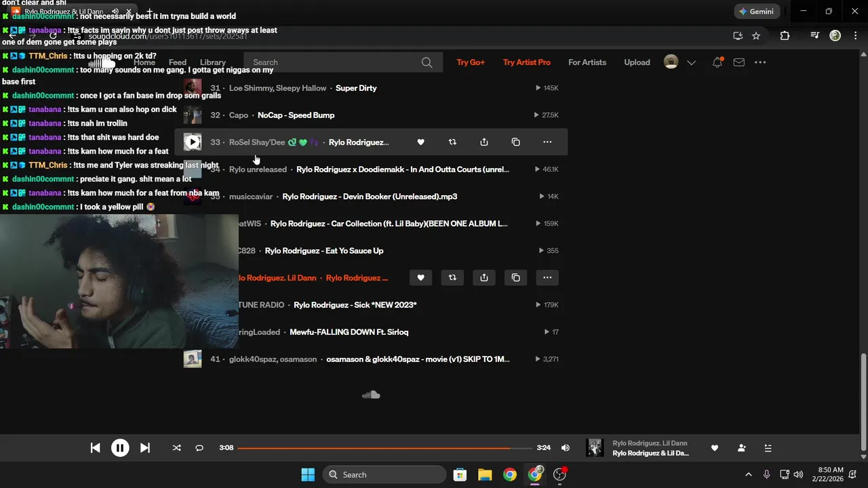Select track Rylo Rodriguez - Sick *NEW 2023*
The width and height of the screenshot is (868, 488).
355,305
